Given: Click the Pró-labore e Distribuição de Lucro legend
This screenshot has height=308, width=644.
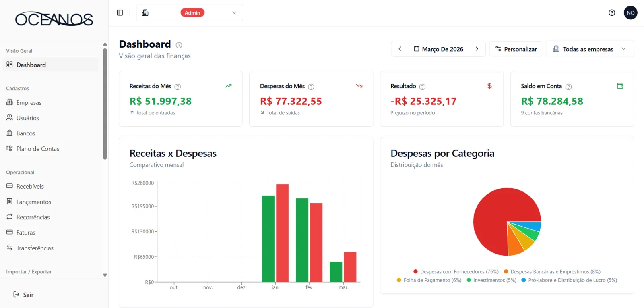Looking at the screenshot, I should point(569,280).
